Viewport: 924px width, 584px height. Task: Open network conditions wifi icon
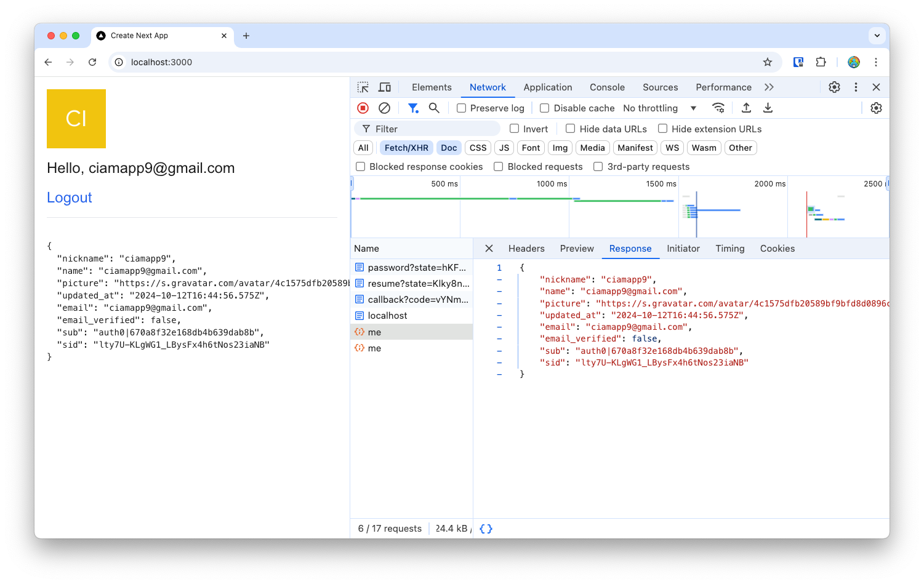(718, 108)
